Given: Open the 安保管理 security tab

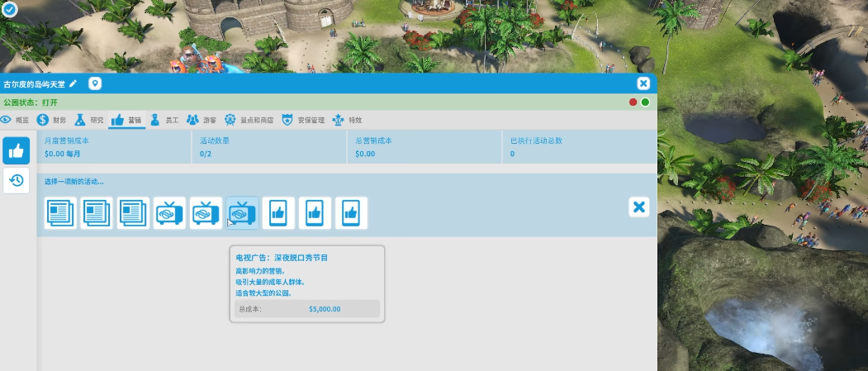Looking at the screenshot, I should pos(303,120).
